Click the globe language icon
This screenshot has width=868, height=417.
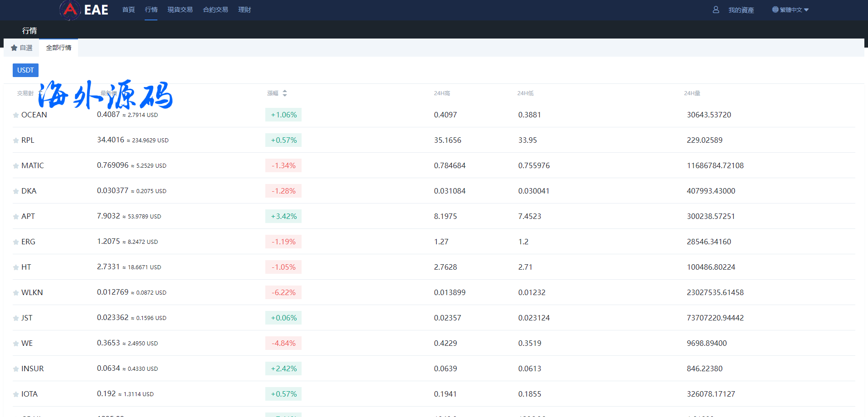coord(775,10)
